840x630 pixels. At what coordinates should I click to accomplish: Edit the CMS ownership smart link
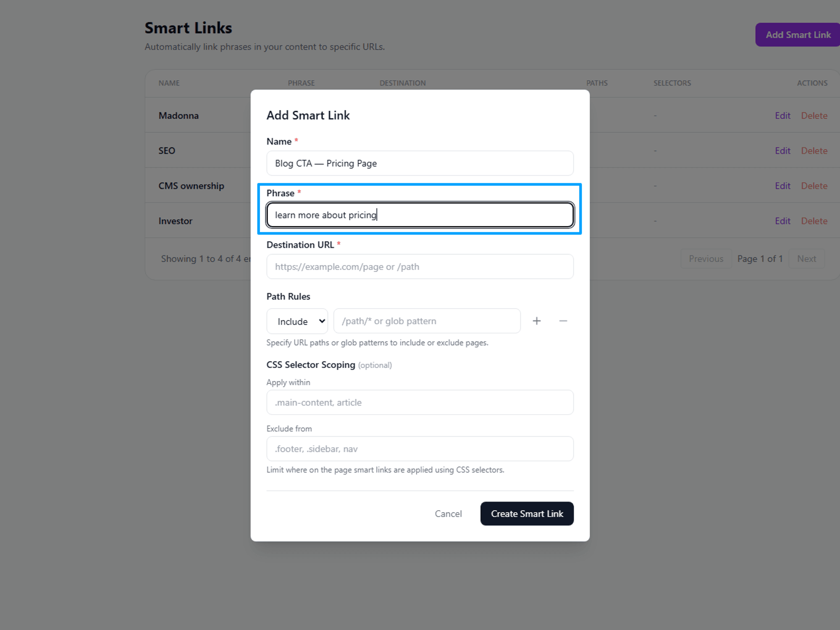[x=782, y=186]
